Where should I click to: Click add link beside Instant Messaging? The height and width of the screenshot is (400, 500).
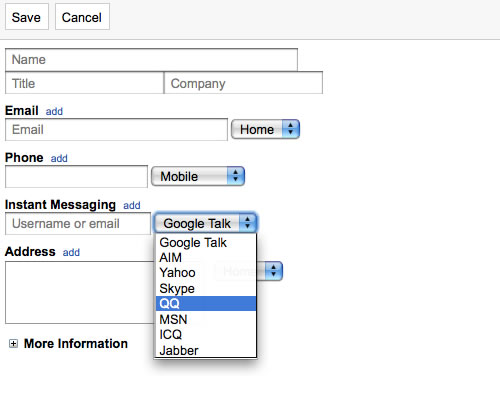click(132, 205)
